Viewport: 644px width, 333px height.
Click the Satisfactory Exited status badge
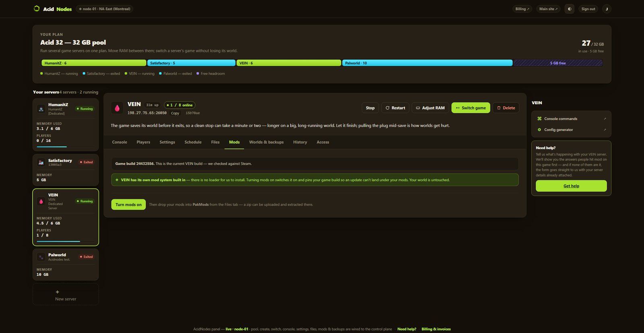click(x=87, y=162)
